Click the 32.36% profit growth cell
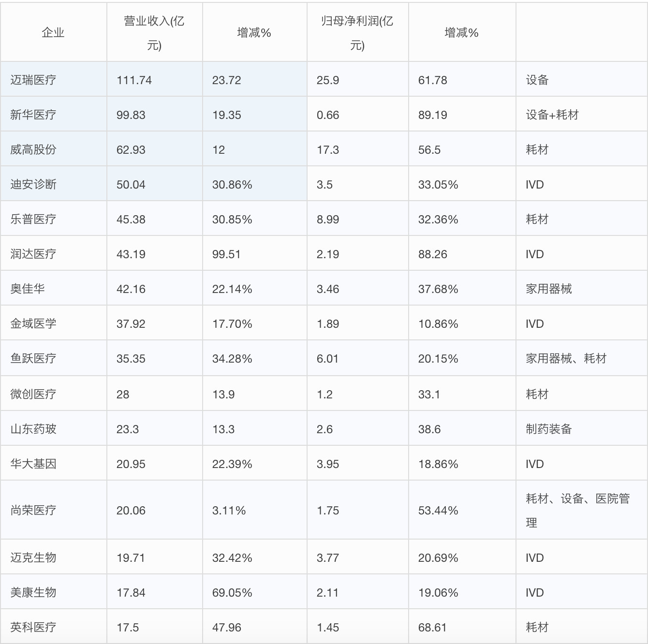The image size is (648, 644). [x=462, y=219]
